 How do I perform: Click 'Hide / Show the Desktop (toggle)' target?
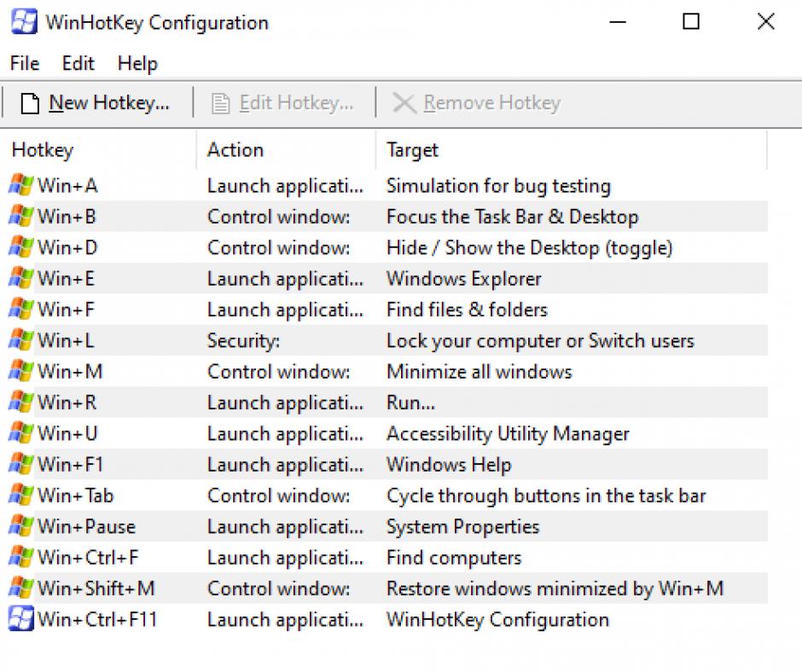coord(529,248)
